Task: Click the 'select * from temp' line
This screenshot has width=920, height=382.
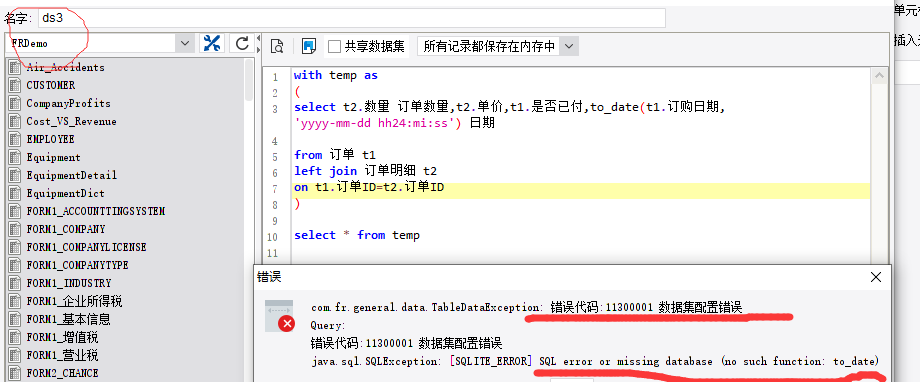Action: (x=357, y=235)
